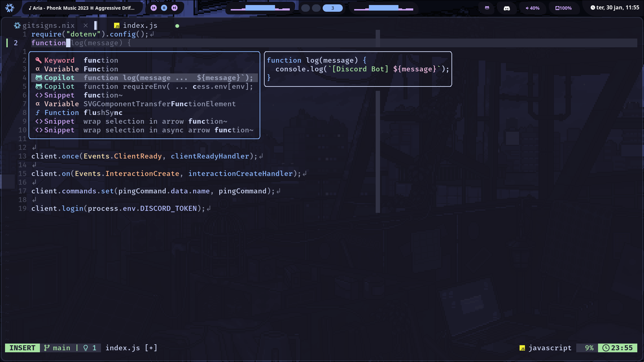Switch to the second workspace dot
644x362 pixels.
coord(316,8)
